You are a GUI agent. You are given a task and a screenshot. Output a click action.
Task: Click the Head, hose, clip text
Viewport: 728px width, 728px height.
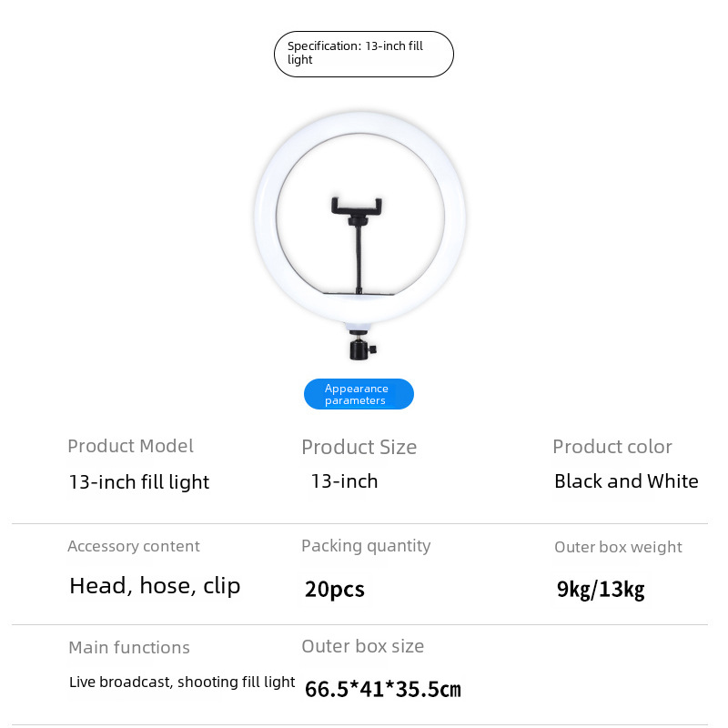pyautogui.click(x=155, y=586)
